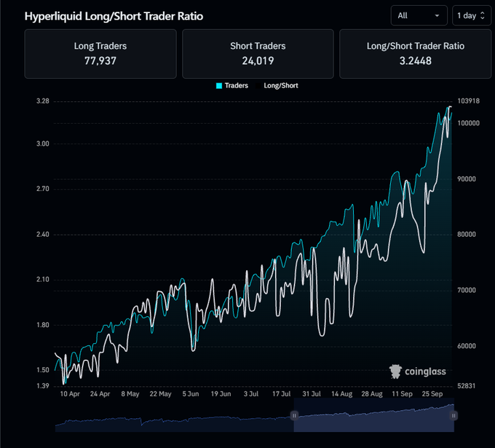
Task: Click the 1.80 ratio axis label
Action: coord(43,325)
